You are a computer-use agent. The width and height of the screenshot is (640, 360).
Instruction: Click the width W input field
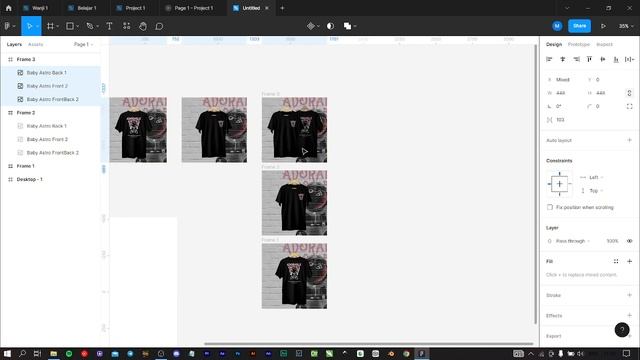click(564, 93)
